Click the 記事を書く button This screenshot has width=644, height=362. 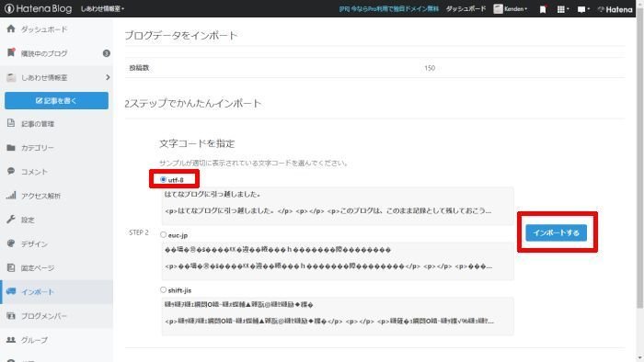[57, 100]
